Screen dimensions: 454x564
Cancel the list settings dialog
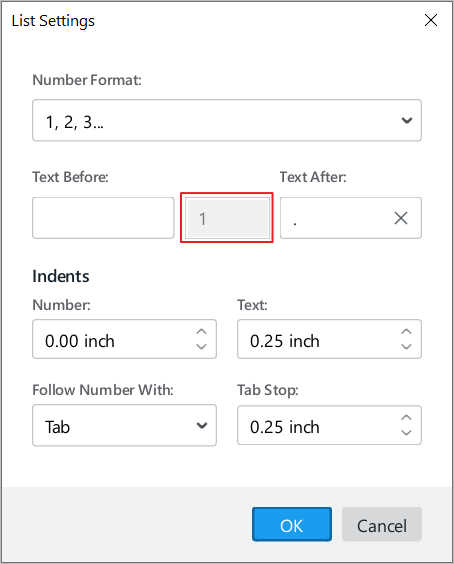click(382, 524)
